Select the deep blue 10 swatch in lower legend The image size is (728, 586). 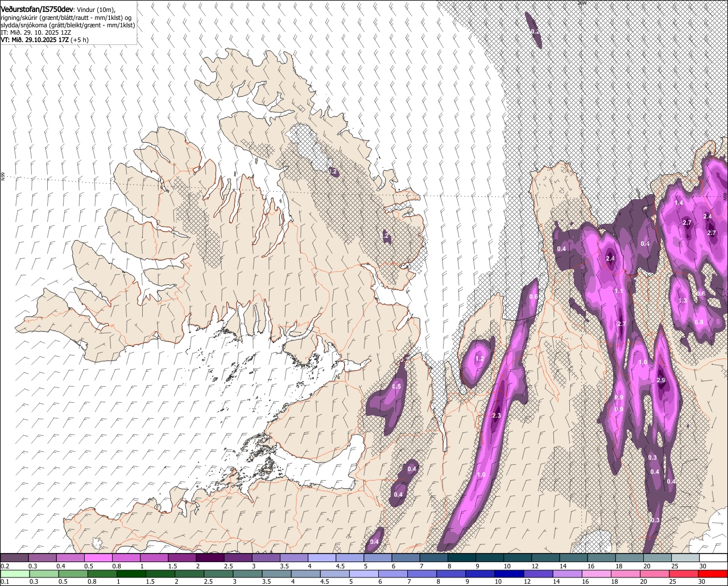tap(510, 574)
